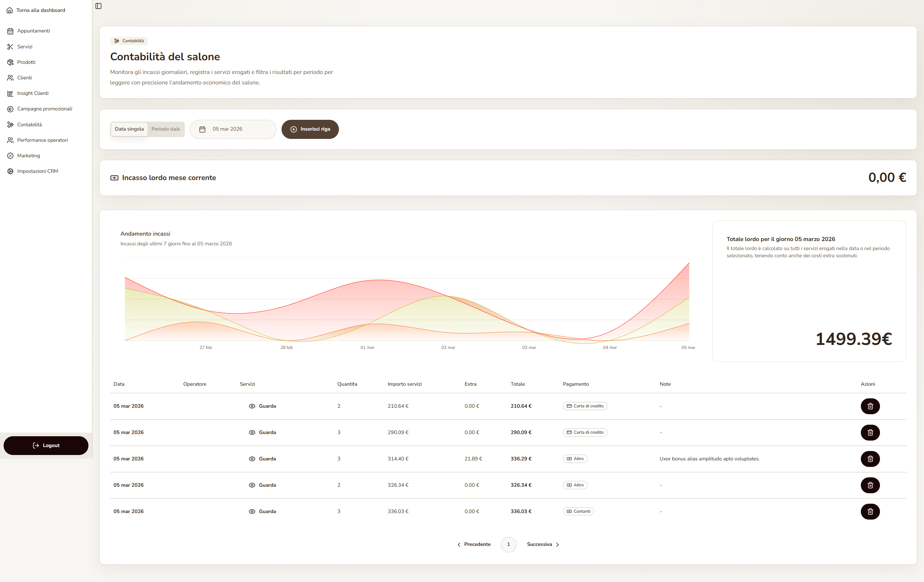Click the plus icon in Inserisci riga
The width and height of the screenshot is (924, 582).
pyautogui.click(x=293, y=129)
